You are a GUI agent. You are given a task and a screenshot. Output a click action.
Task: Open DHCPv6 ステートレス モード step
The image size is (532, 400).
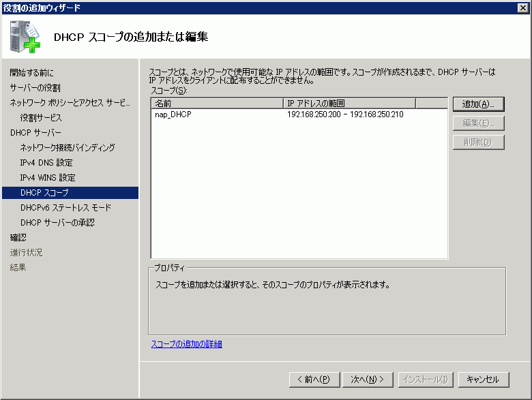click(65, 208)
